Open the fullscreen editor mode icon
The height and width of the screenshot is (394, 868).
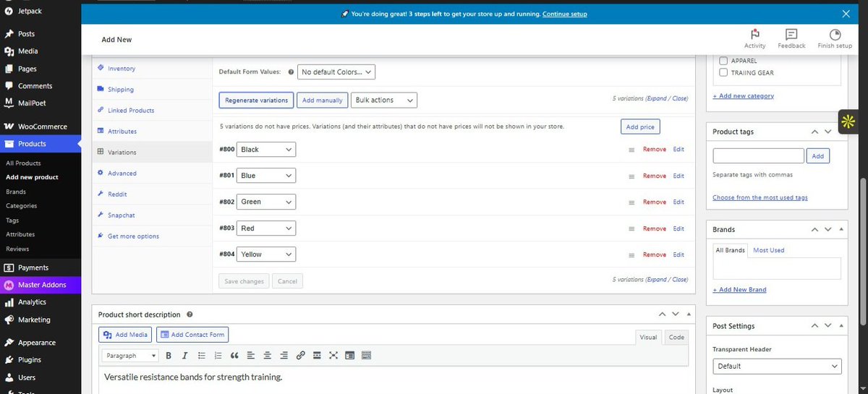tap(333, 356)
